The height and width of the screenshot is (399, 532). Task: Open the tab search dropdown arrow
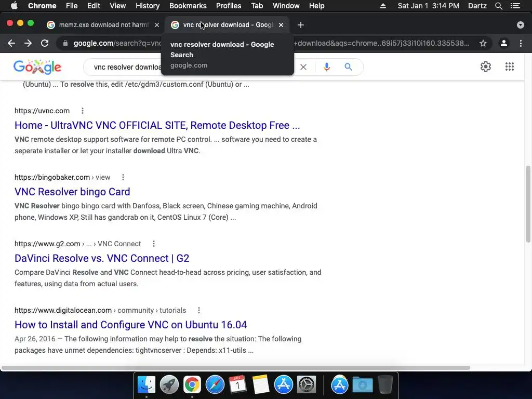[521, 25]
